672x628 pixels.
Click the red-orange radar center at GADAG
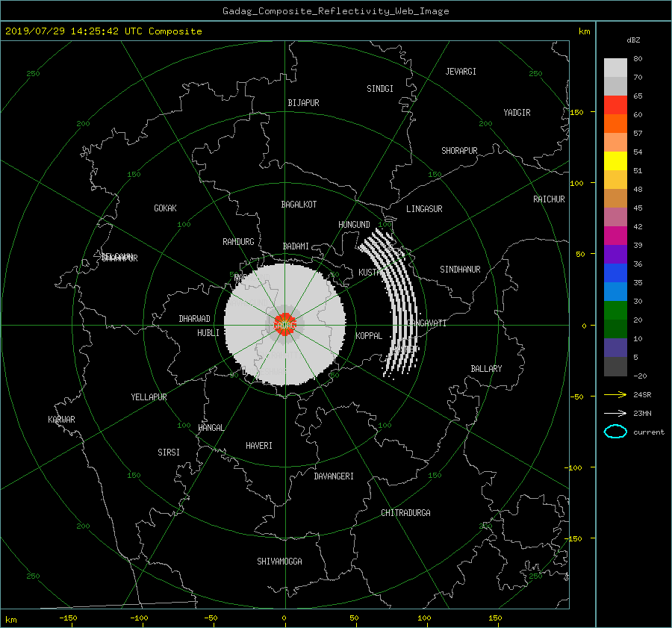click(x=284, y=325)
